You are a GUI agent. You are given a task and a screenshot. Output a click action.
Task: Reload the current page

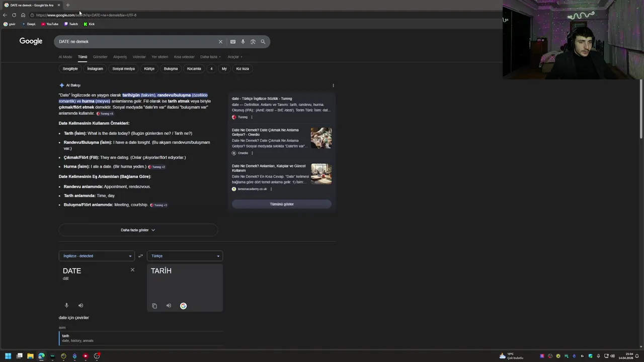(14, 15)
